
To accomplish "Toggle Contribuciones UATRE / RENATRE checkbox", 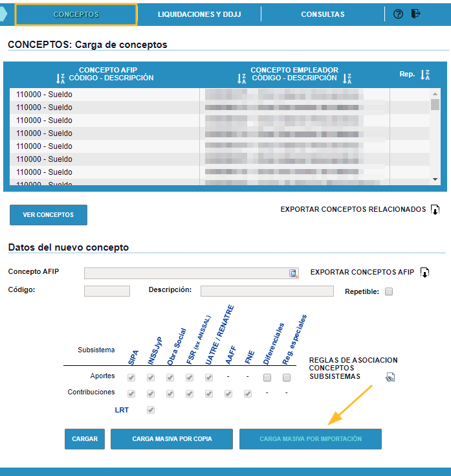I will point(209,394).
